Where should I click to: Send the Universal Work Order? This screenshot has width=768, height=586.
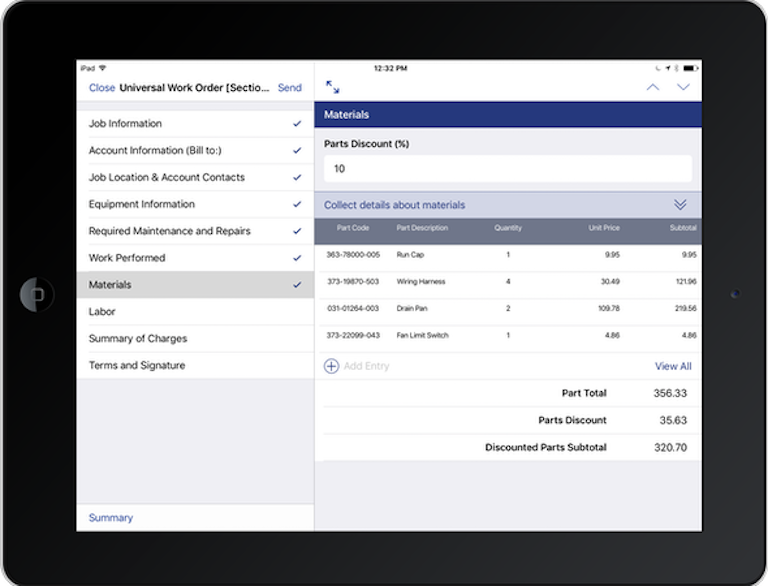coord(289,88)
